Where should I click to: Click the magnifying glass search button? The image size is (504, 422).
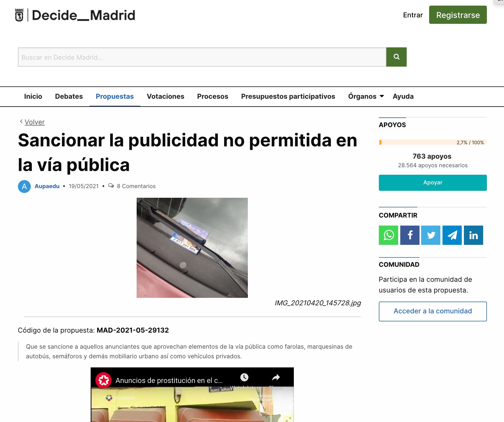pos(396,57)
